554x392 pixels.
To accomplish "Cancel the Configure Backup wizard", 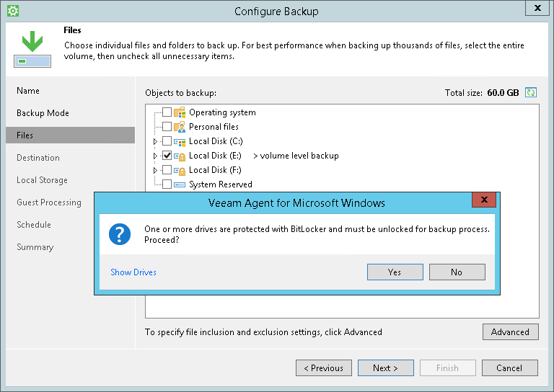I will click(x=509, y=368).
